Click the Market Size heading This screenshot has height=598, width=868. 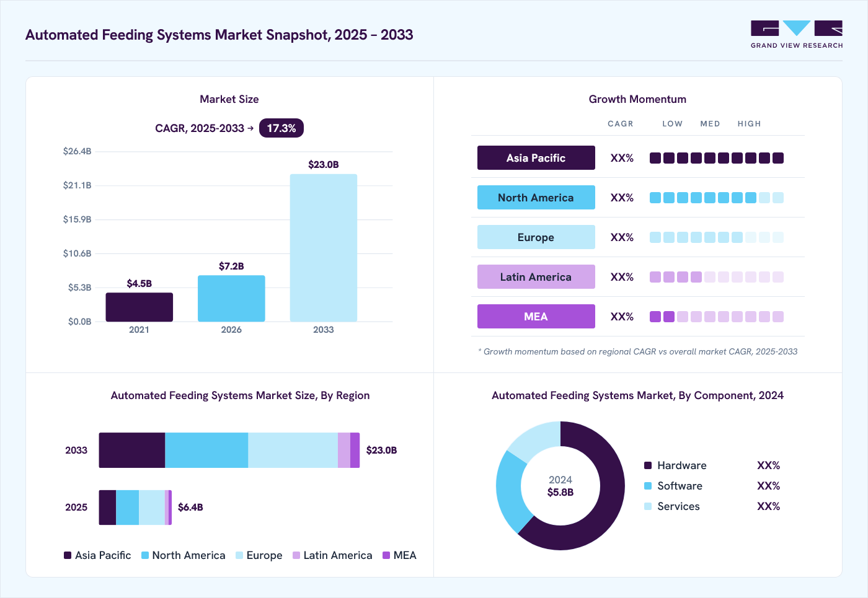(x=229, y=99)
